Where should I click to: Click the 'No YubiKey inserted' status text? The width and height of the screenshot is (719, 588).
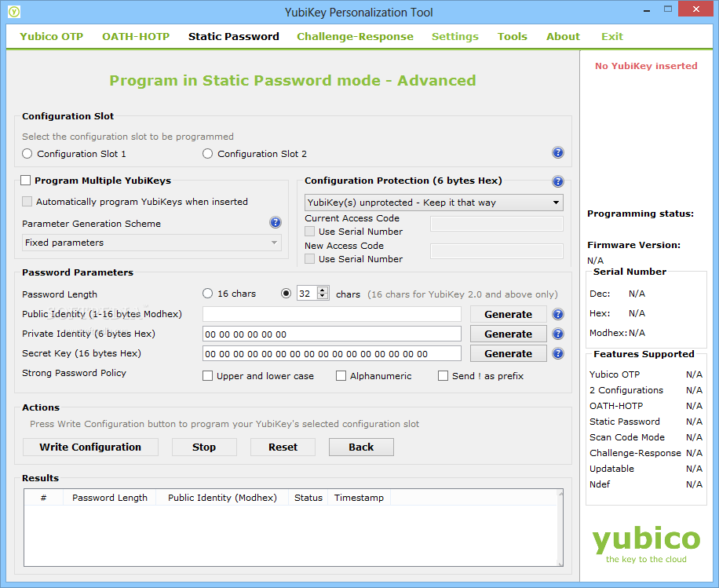tap(646, 66)
